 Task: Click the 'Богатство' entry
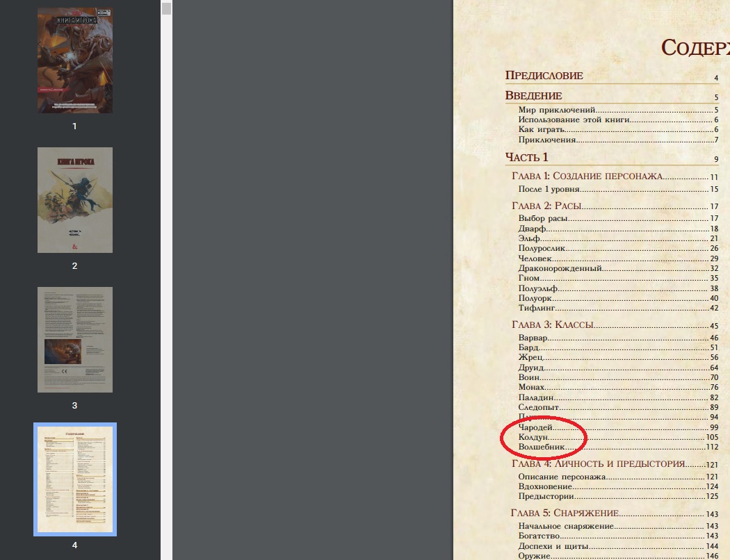pos(539,536)
